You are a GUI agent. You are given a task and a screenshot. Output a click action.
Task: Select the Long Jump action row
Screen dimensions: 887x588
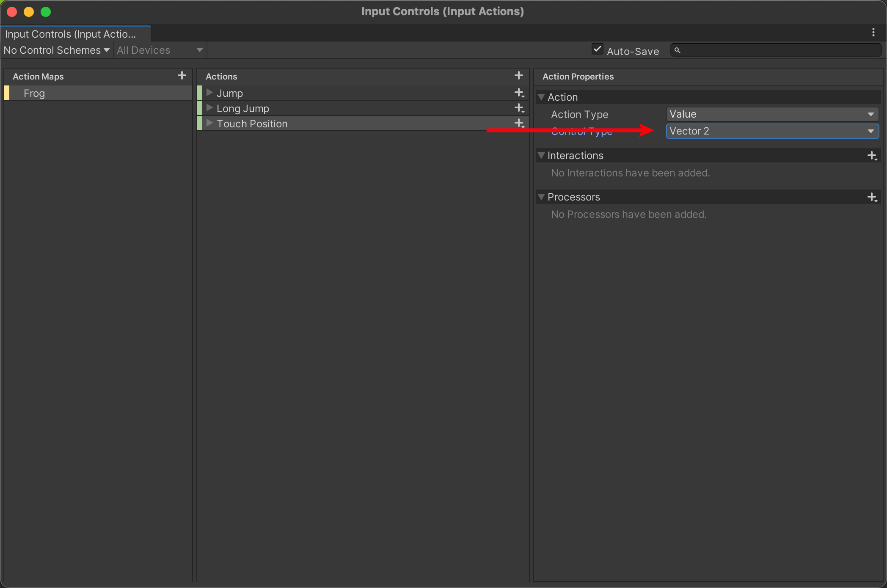pyautogui.click(x=363, y=108)
